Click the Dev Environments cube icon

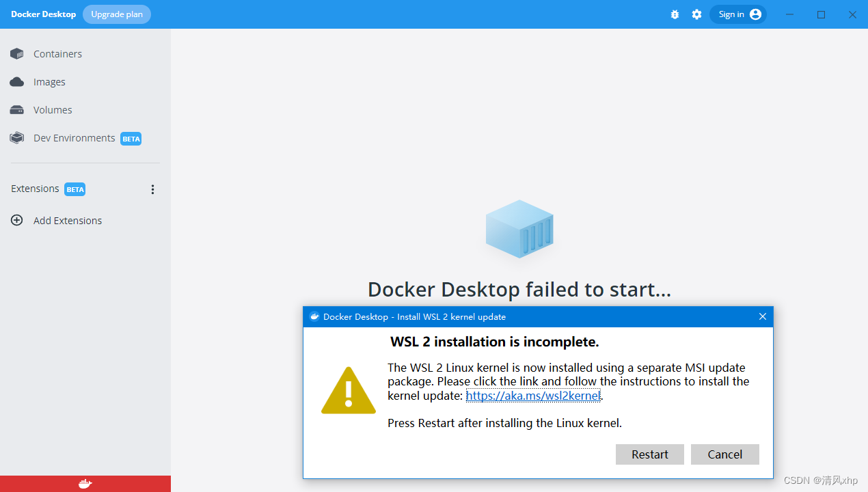pos(16,138)
